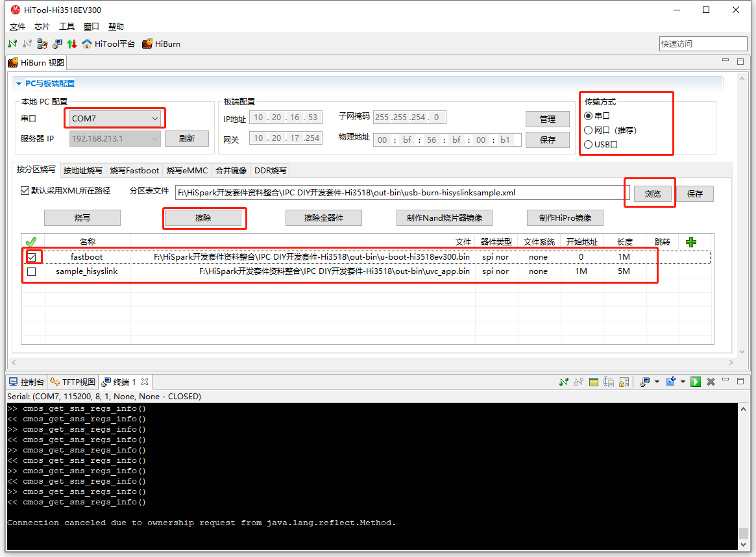
Task: Open the terminal monitor icon in main toolbar
Action: pos(57,44)
